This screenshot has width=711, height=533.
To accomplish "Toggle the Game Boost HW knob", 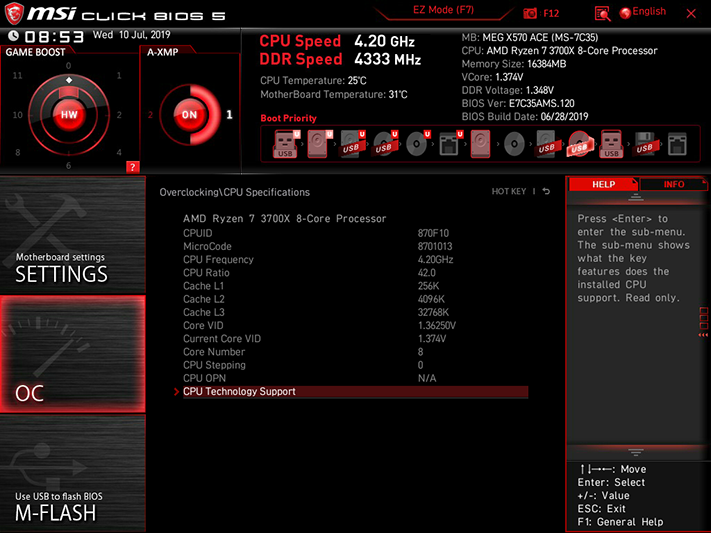I will (69, 114).
